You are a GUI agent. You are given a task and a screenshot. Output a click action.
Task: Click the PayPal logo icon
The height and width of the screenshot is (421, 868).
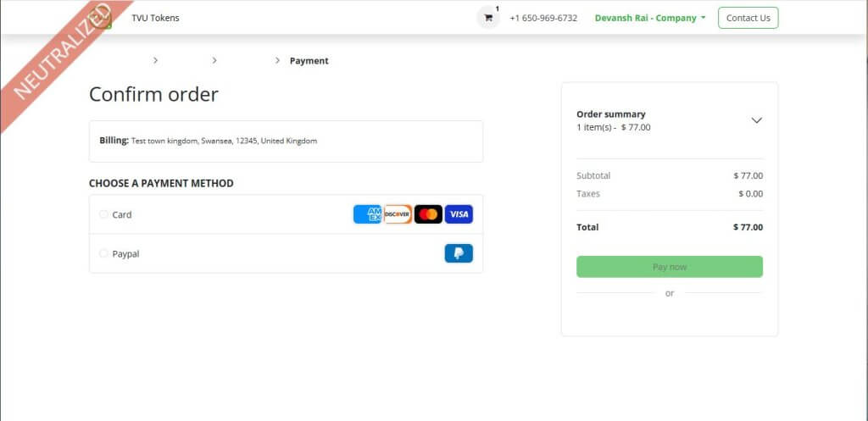coord(459,253)
